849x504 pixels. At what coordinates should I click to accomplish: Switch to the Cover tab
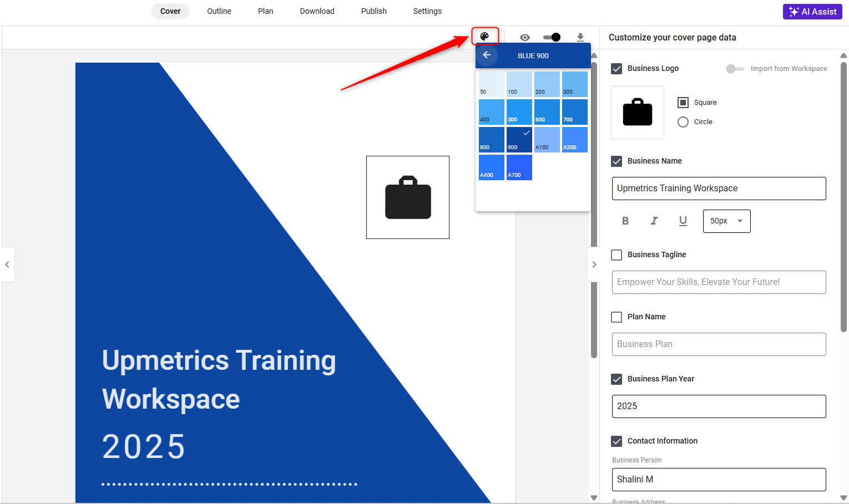tap(170, 11)
